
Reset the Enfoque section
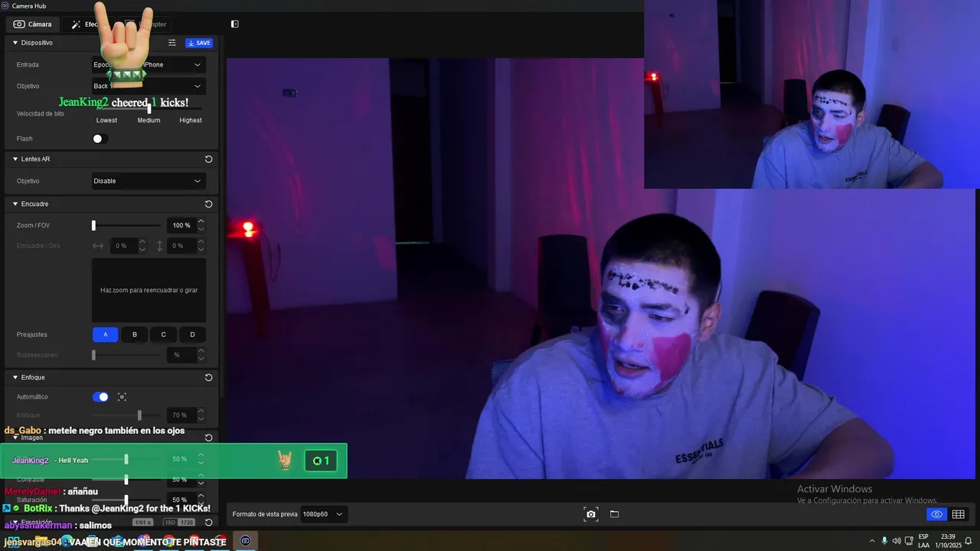(208, 377)
